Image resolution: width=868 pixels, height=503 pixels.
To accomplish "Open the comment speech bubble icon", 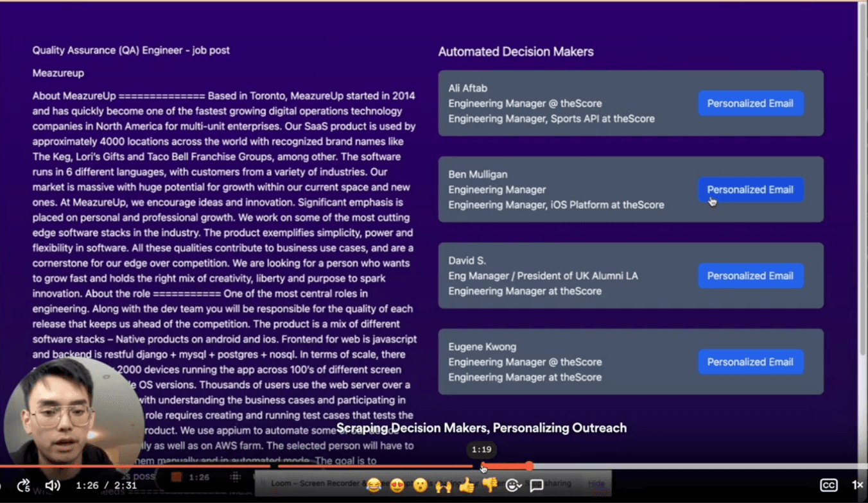I will coord(537,486).
